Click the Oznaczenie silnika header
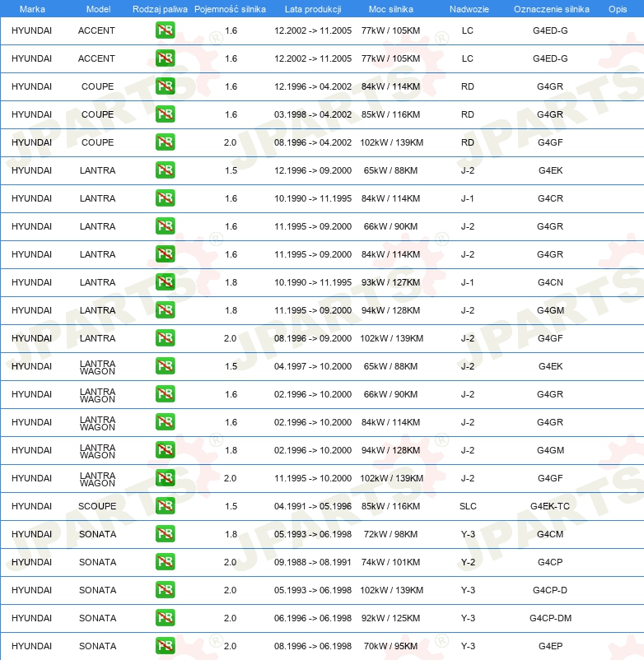 551,9
